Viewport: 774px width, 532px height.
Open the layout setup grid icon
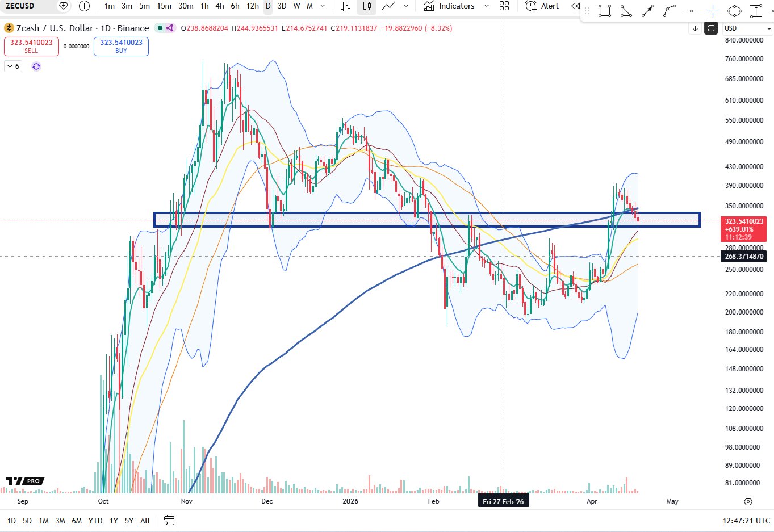click(x=504, y=6)
